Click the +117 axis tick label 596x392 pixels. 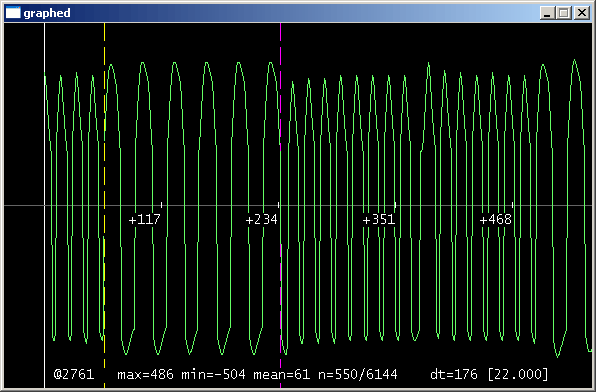point(144,219)
